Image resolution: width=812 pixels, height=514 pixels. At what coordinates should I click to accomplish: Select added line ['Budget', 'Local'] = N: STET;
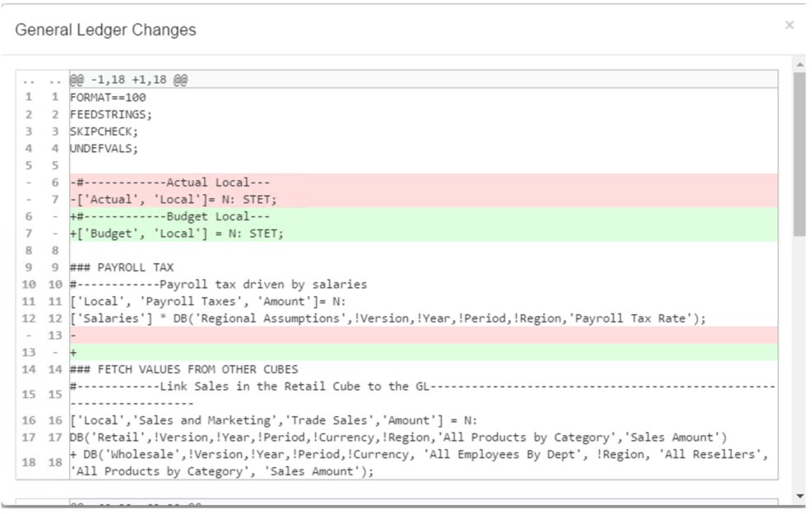click(x=177, y=234)
